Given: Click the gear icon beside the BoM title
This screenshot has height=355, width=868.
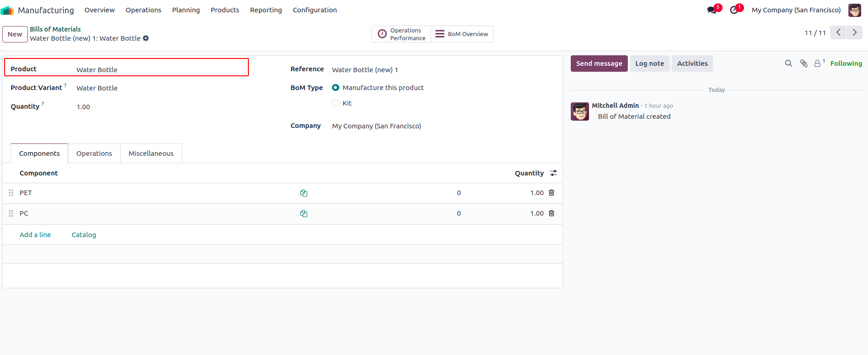Looking at the screenshot, I should 146,38.
